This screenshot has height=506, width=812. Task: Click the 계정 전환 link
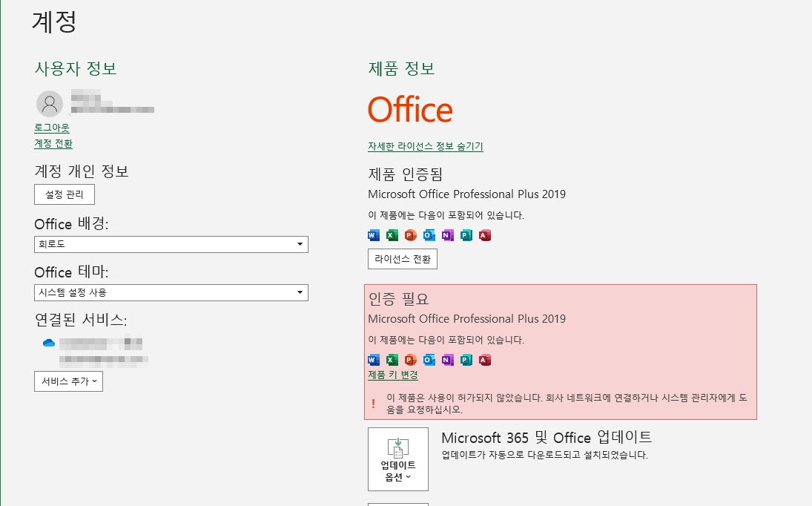click(53, 143)
